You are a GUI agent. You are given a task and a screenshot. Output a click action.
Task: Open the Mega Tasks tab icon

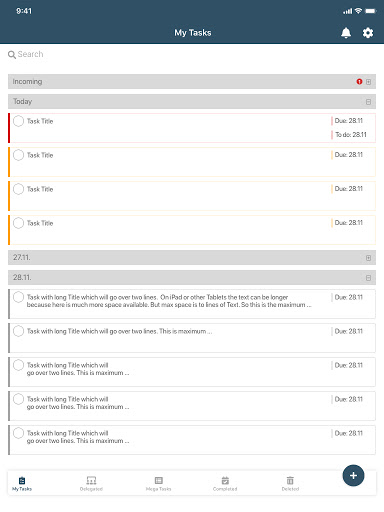[x=159, y=480]
